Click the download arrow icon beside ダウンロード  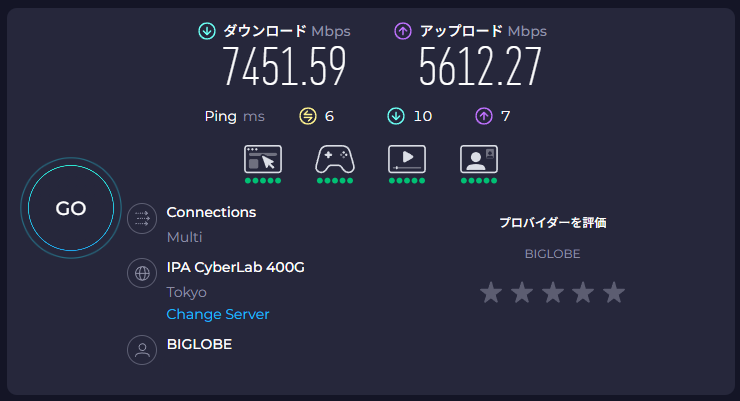[207, 32]
